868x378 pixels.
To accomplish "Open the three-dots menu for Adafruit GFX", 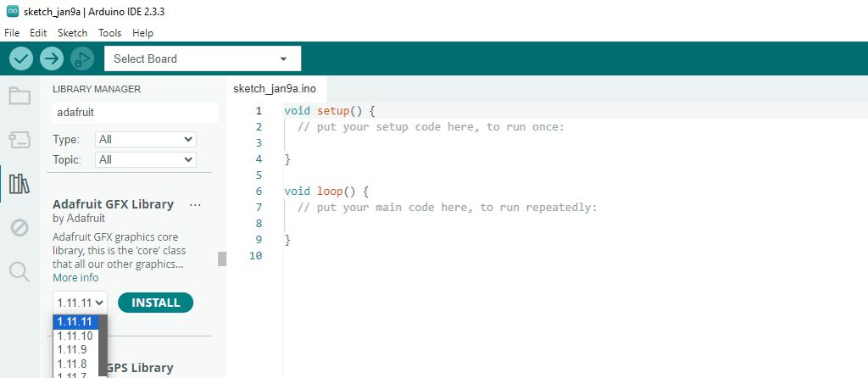I will (x=195, y=205).
